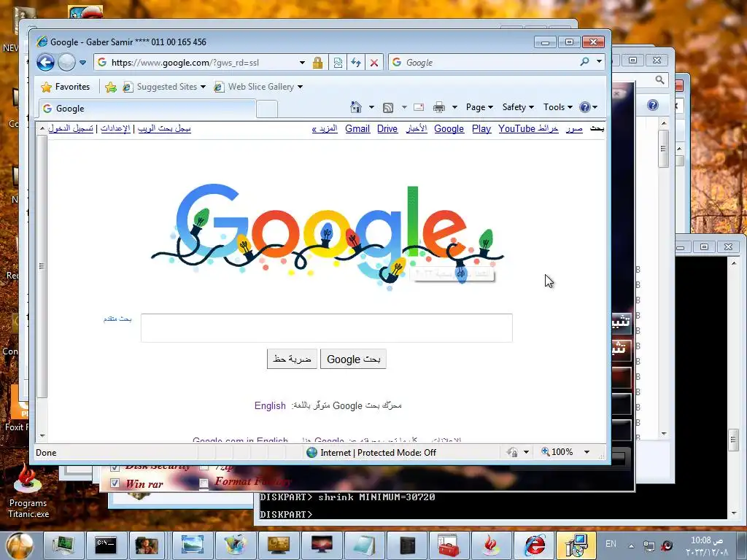Click the 'تسجيل الدخول' sign-in link
This screenshot has height=560, width=747.
click(x=71, y=128)
